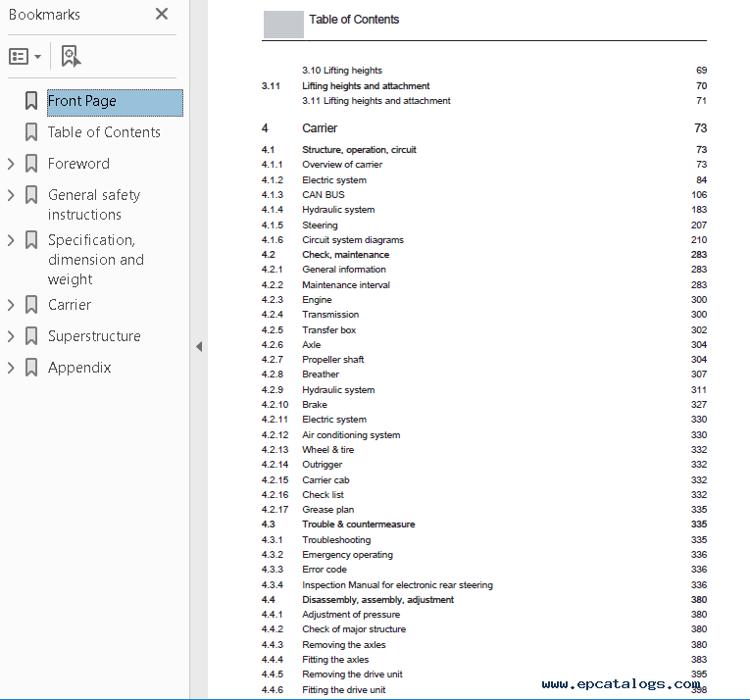Click '3.10 Lifting heights' entry
This screenshot has height=700, width=750.
(x=342, y=71)
